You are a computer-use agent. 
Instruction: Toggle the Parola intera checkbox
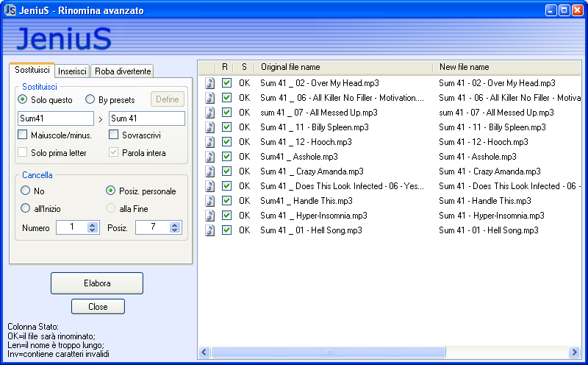114,152
